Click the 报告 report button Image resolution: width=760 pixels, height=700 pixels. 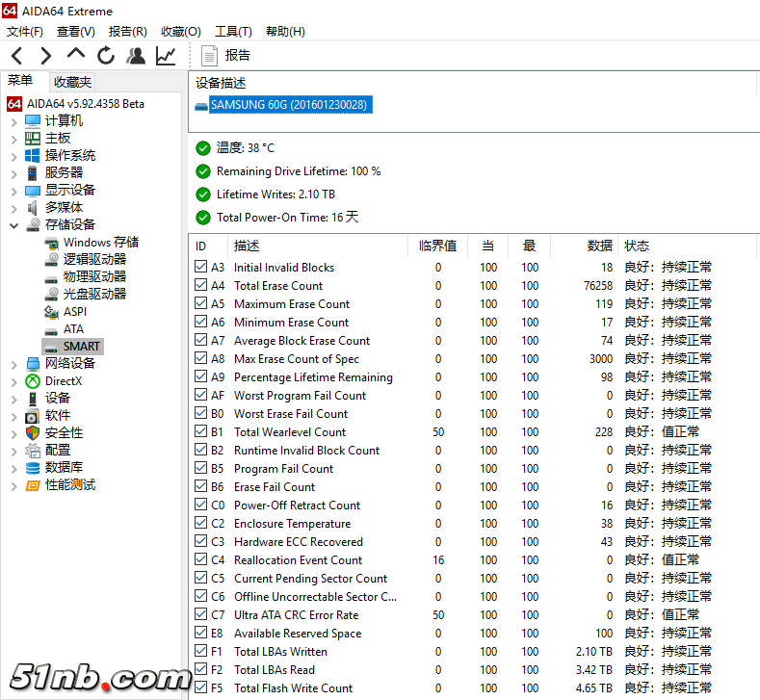click(226, 56)
